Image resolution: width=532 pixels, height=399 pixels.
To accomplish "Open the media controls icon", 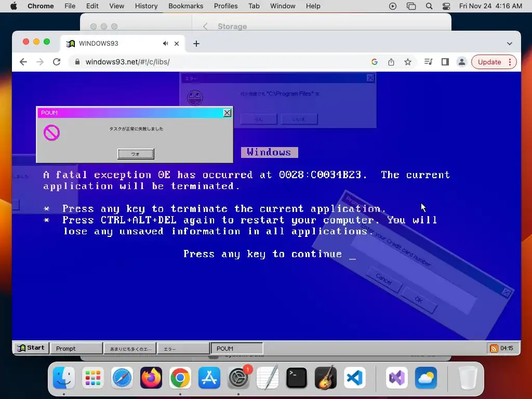I will (x=428, y=62).
